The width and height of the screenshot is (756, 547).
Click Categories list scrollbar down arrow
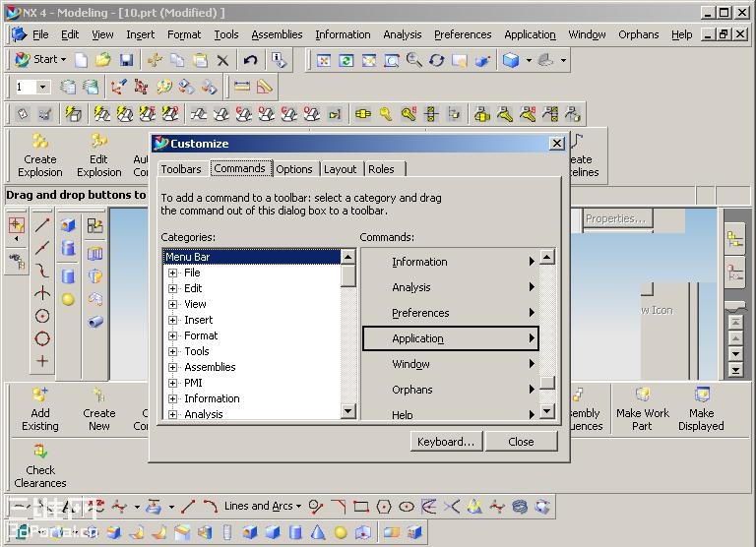coord(347,410)
